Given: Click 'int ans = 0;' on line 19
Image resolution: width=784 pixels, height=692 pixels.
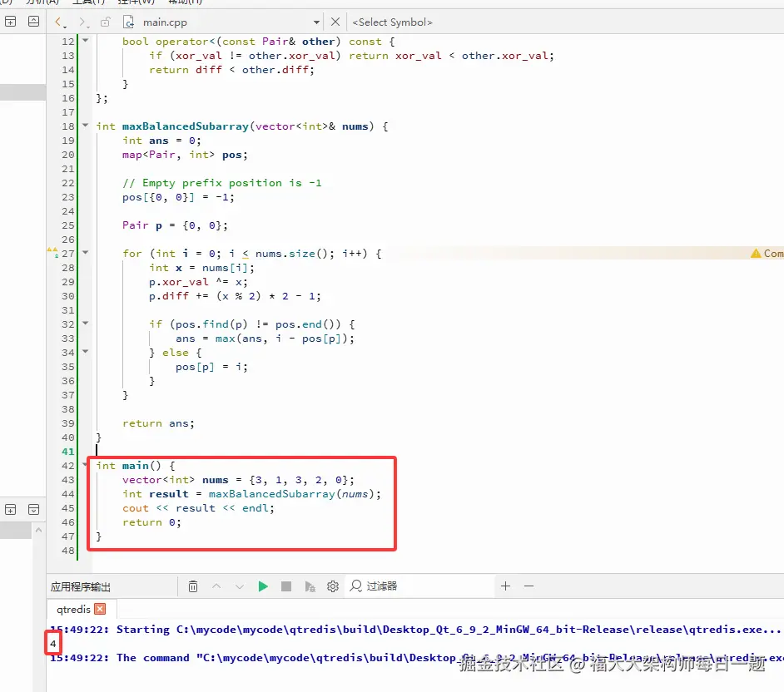Looking at the screenshot, I should coord(162,141).
